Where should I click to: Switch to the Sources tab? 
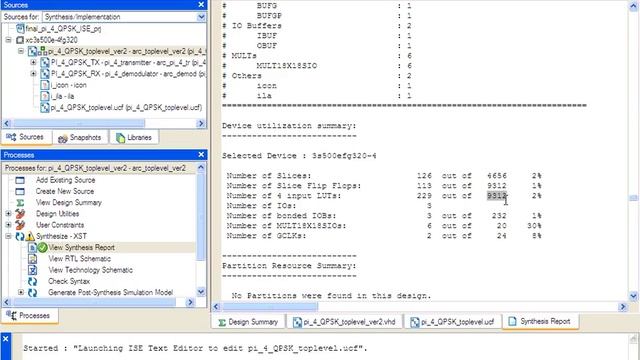pos(27,137)
